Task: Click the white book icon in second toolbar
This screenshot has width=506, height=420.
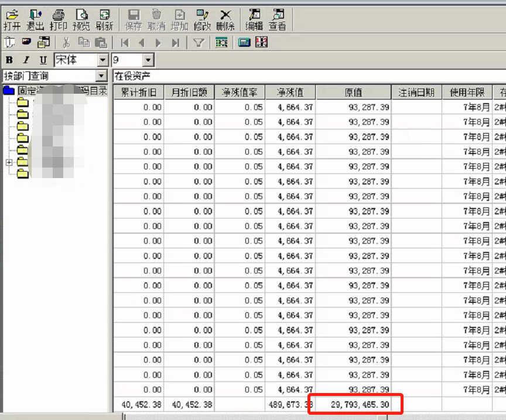Action: pos(10,42)
